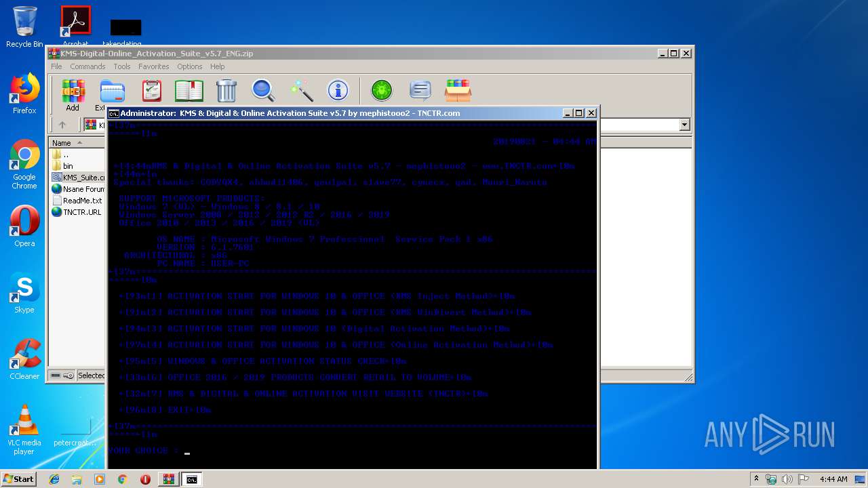Click the WinRAR Add toolbar icon
This screenshot has width=868, height=488.
pos(73,91)
